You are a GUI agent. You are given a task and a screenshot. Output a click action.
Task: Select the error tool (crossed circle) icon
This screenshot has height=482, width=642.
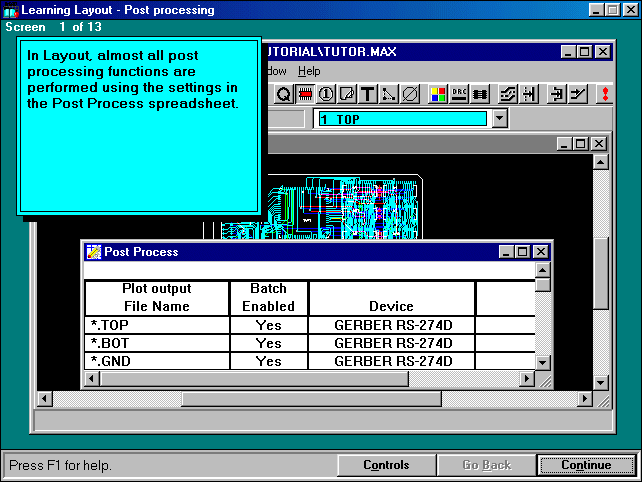pyautogui.click(x=410, y=94)
